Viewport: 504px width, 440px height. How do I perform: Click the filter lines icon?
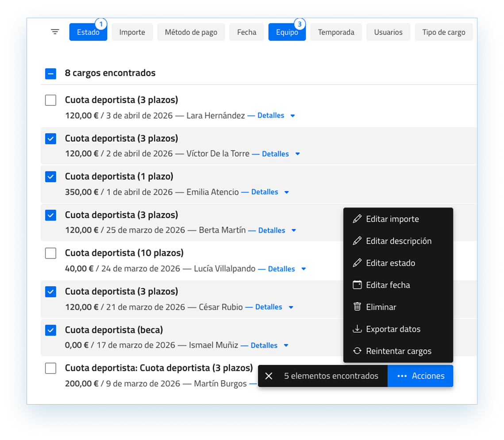tap(55, 32)
